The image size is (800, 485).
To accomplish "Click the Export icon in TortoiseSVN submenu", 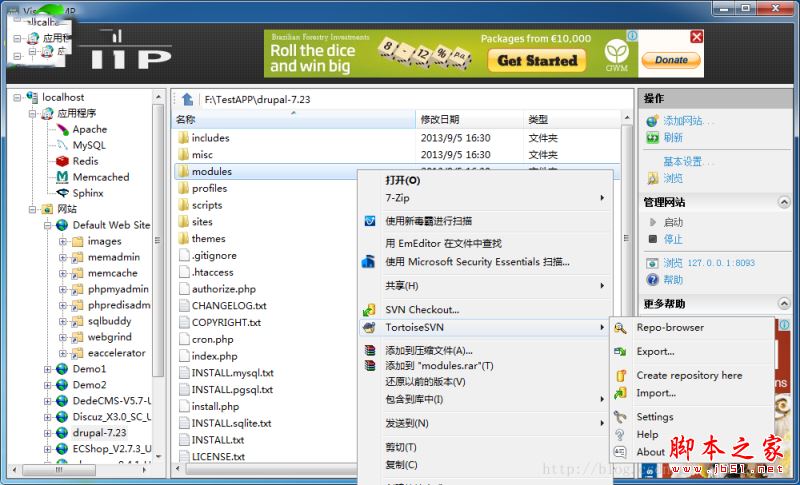I will coord(620,351).
